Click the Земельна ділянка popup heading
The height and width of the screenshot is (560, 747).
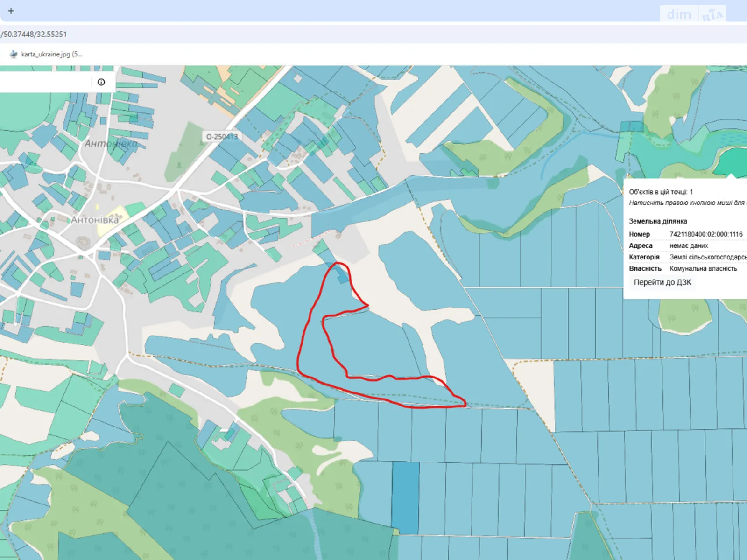(658, 221)
